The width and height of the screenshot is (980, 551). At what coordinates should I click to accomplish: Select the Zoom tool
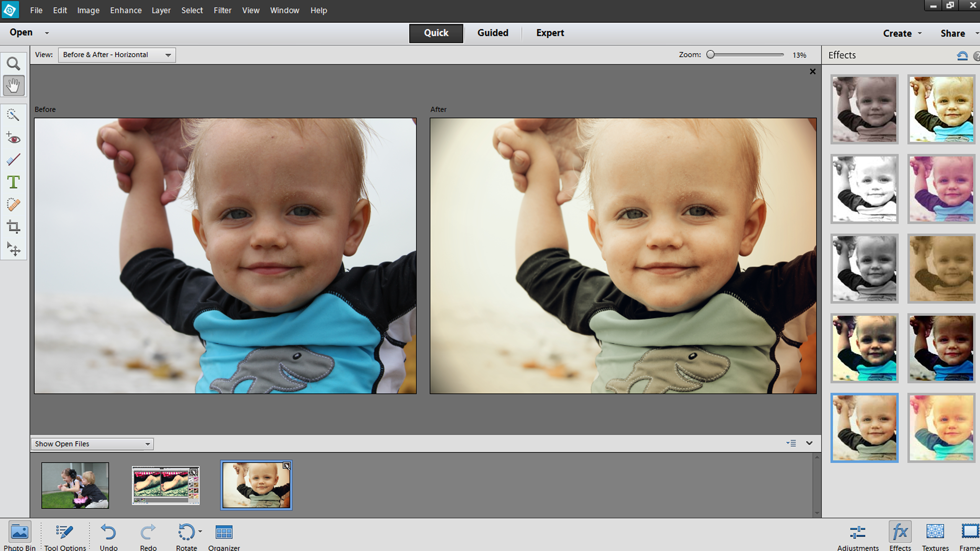14,63
